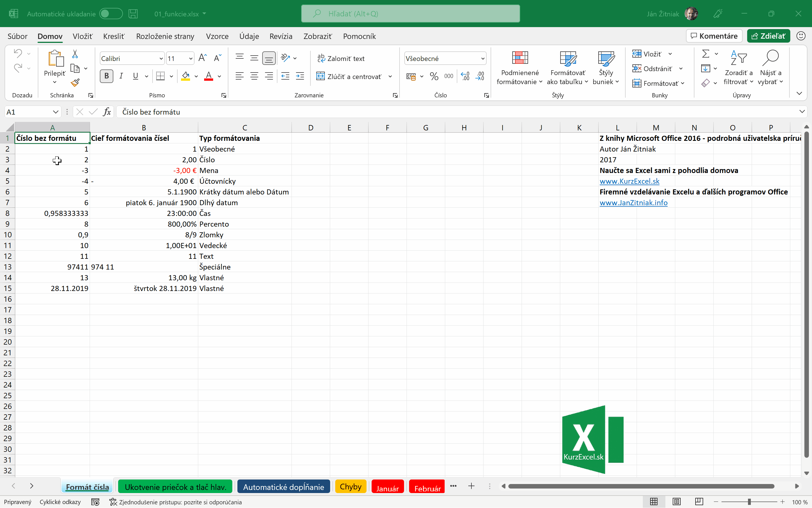The height and width of the screenshot is (508, 812).
Task: Click the macro recording status bar icon
Action: pos(95,502)
